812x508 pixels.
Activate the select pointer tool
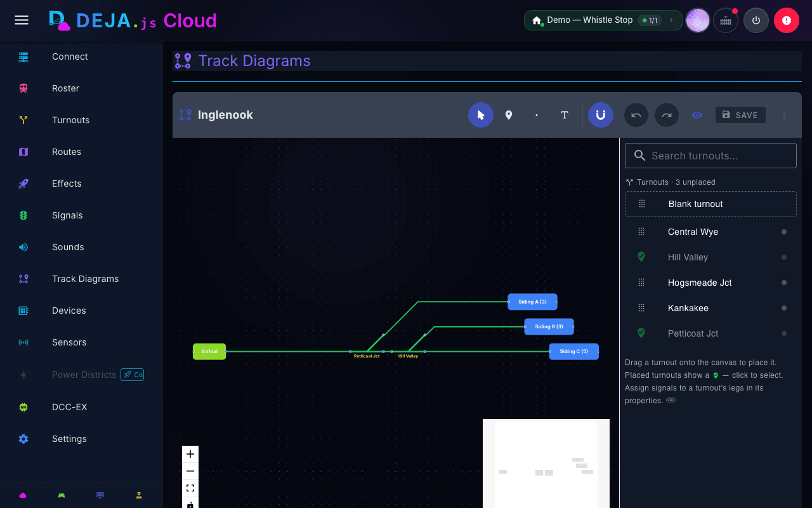pyautogui.click(x=481, y=115)
